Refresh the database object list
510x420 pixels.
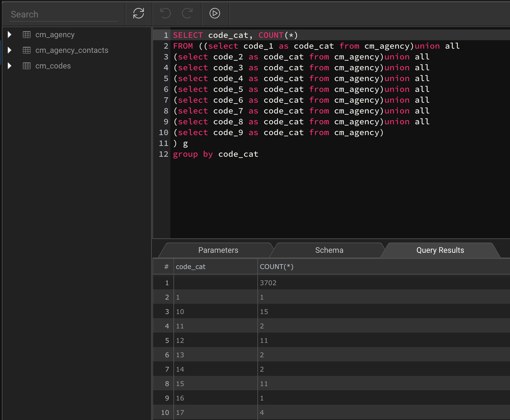[138, 14]
